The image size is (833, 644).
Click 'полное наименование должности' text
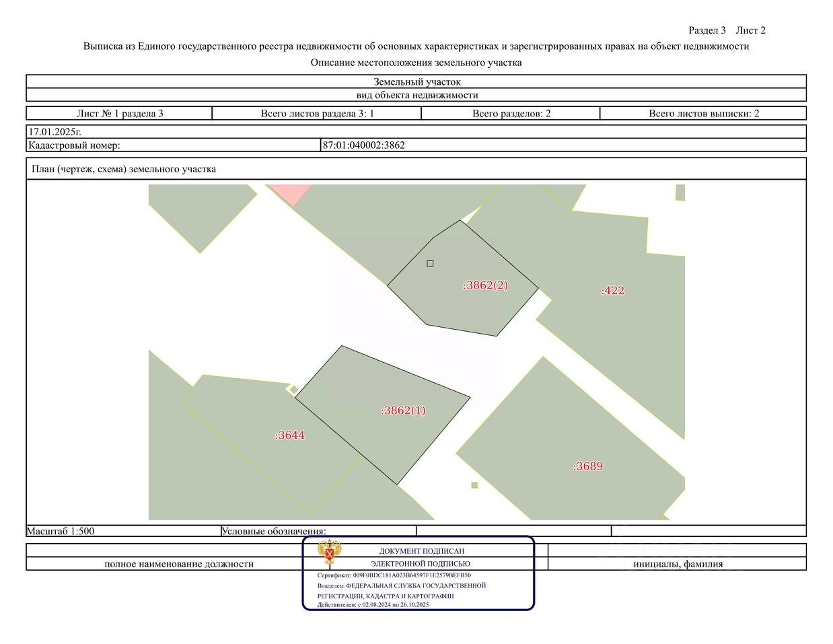click(x=179, y=564)
